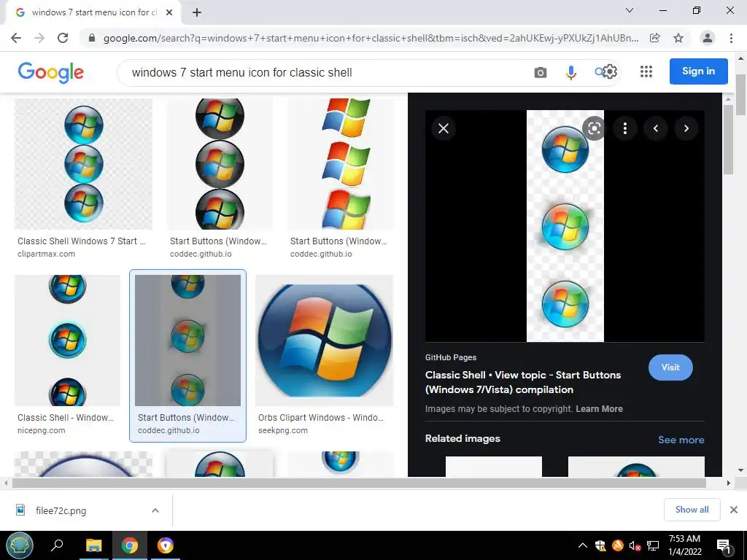The height and width of the screenshot is (560, 747).
Task: Click the large preview image of three orbs
Action: point(565,226)
